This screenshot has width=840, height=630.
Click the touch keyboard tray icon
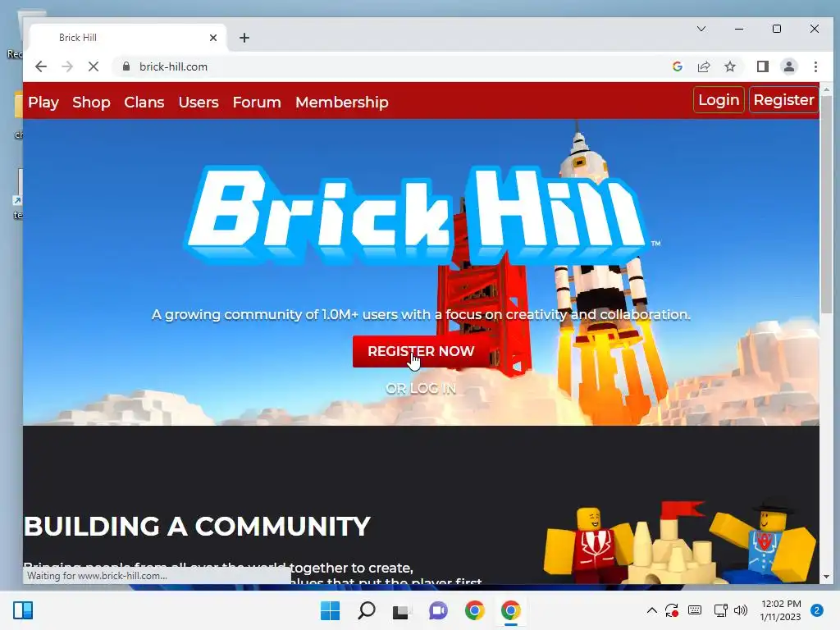695,610
